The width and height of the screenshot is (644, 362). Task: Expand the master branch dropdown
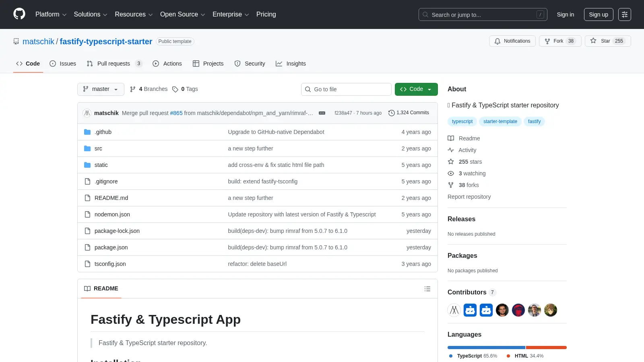tap(101, 89)
